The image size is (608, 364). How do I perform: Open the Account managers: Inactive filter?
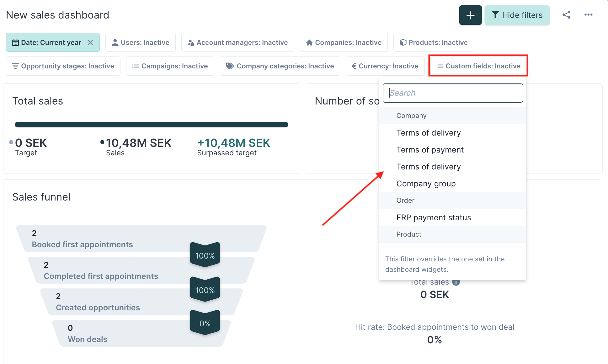[237, 42]
